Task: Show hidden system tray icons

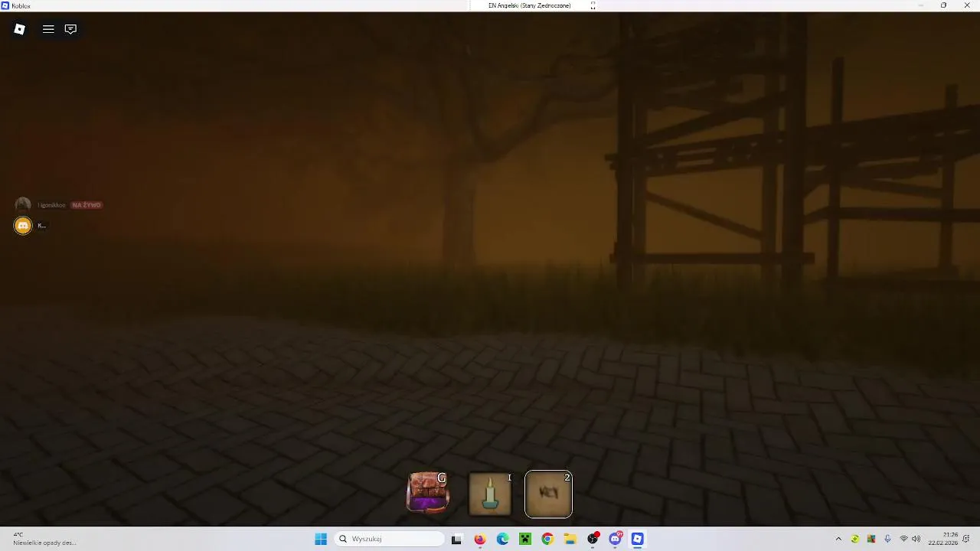Action: point(838,539)
